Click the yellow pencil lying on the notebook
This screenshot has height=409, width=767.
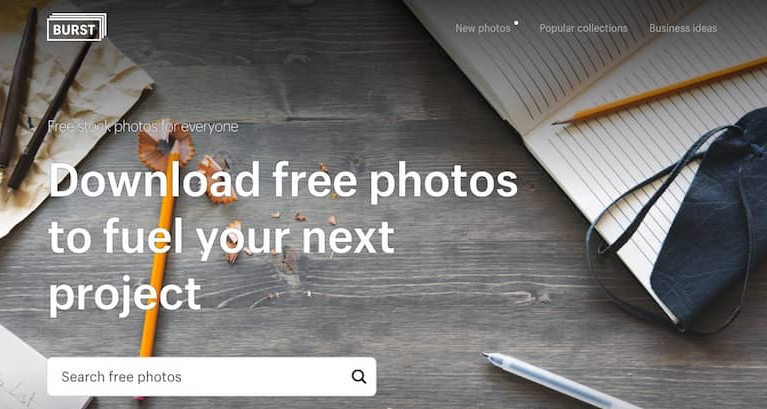pos(660,91)
